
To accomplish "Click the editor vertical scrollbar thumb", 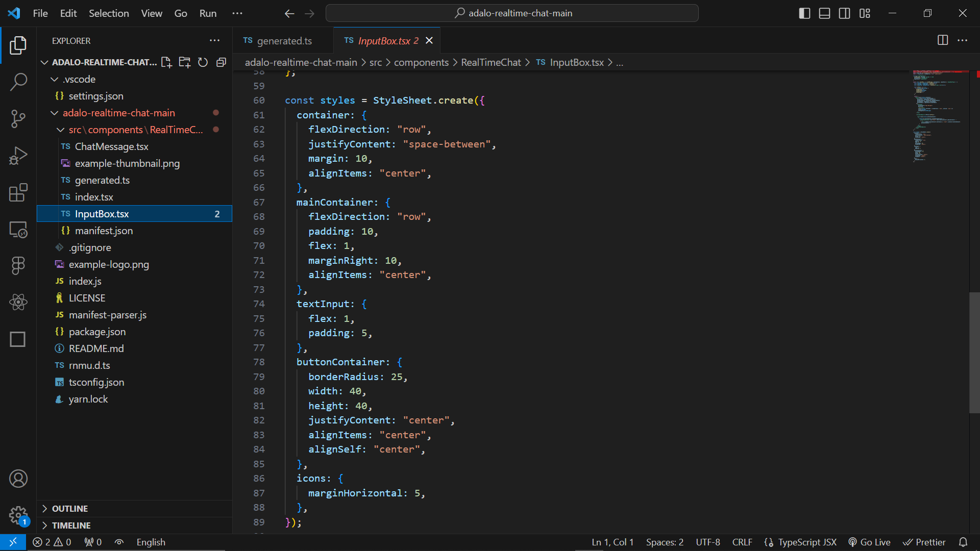I will tap(974, 352).
